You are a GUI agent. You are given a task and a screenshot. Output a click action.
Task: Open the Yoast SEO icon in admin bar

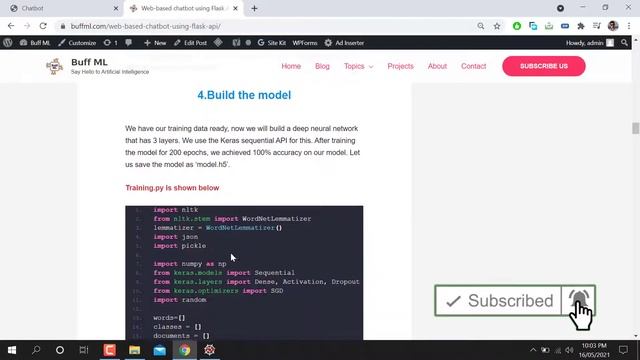236,43
